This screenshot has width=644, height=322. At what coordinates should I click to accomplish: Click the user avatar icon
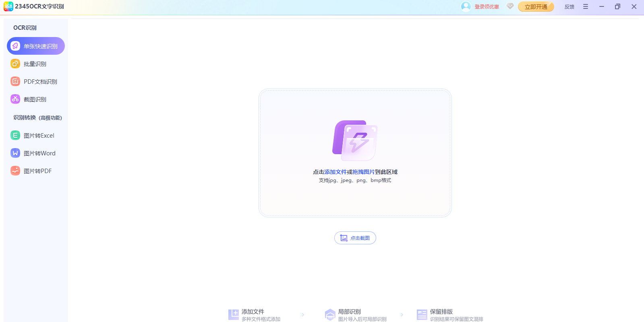click(466, 6)
